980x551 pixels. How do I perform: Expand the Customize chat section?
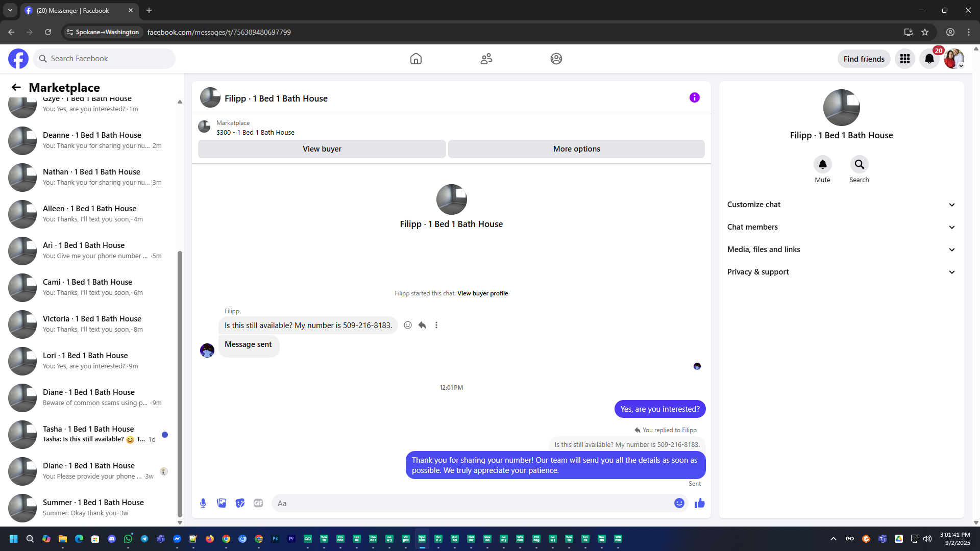(841, 205)
